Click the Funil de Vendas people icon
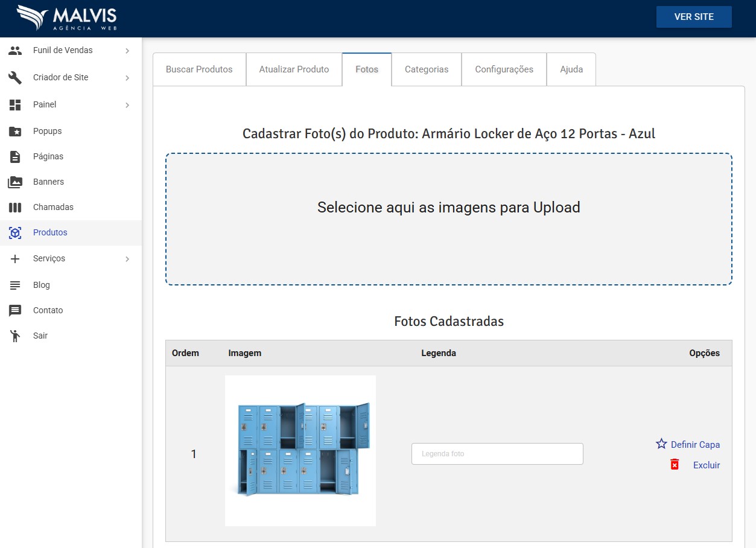756x548 pixels. tap(15, 51)
